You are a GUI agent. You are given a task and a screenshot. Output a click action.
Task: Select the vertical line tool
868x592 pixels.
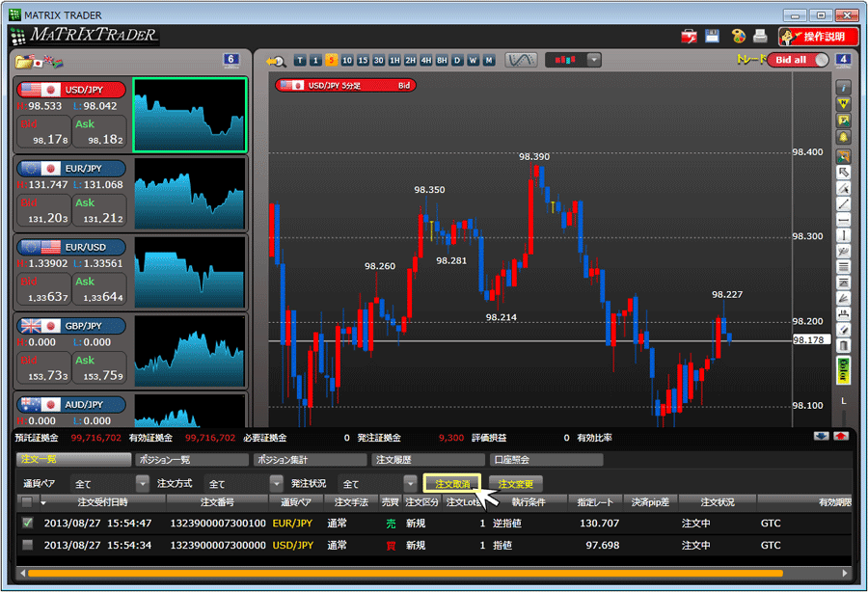point(843,235)
